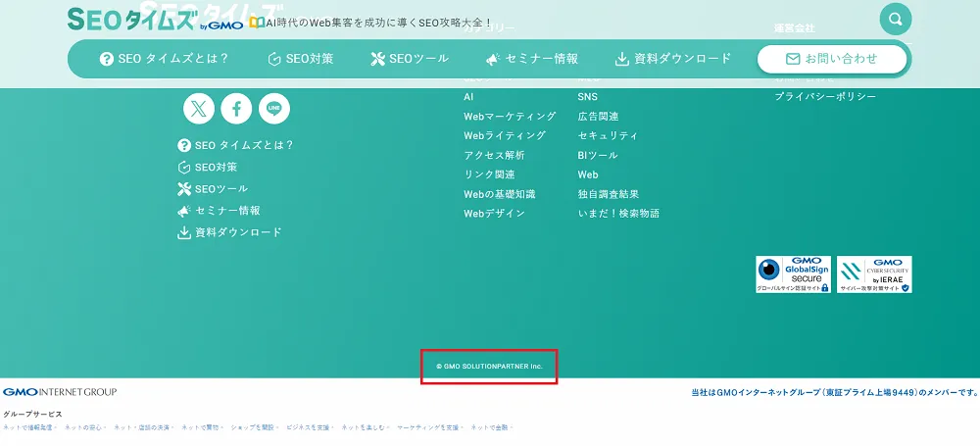Screen dimensions: 980x446
Task: Open セミナー情報 in top navigation bar
Action: (532, 59)
